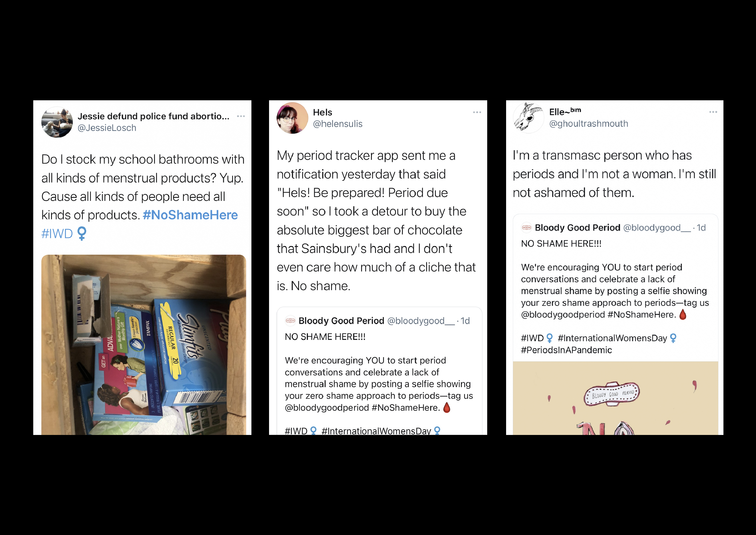Screen dimensions: 756x535
Task: Open Bloody Good Period illustration in Elle's quote
Action: pyautogui.click(x=615, y=398)
